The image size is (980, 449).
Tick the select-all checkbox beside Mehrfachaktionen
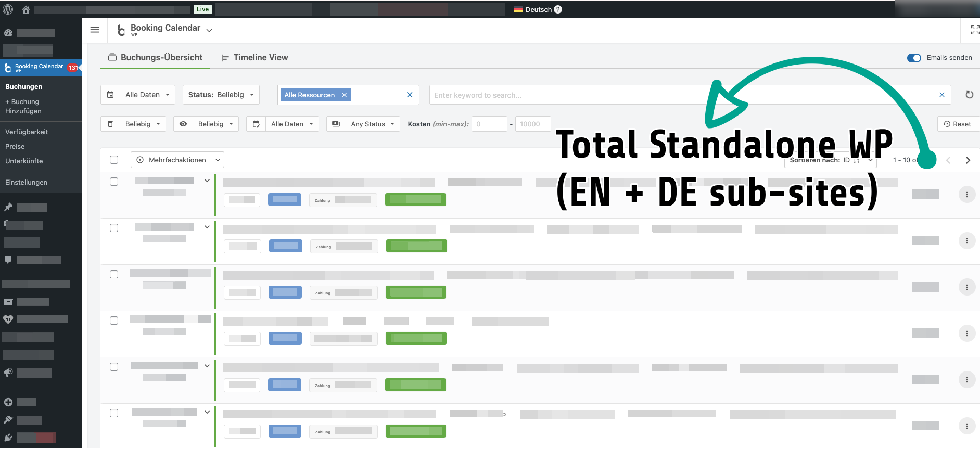(114, 160)
